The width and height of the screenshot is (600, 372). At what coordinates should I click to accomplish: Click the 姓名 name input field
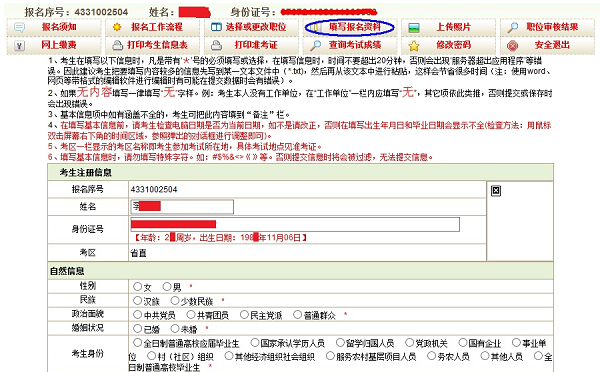click(x=182, y=207)
